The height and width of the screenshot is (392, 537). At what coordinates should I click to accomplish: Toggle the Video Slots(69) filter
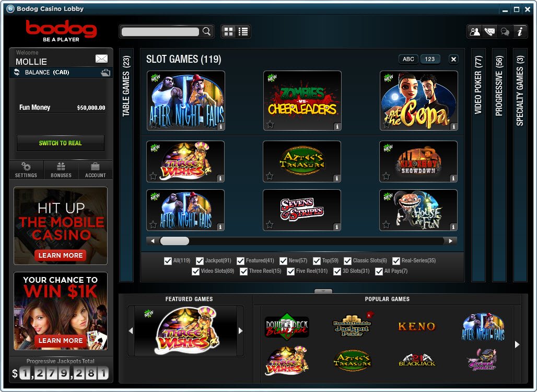(x=195, y=271)
